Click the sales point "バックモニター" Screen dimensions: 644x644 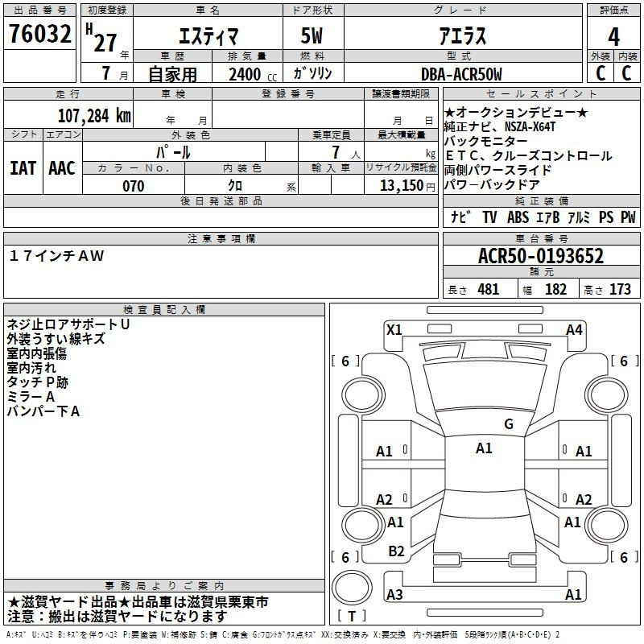point(486,142)
